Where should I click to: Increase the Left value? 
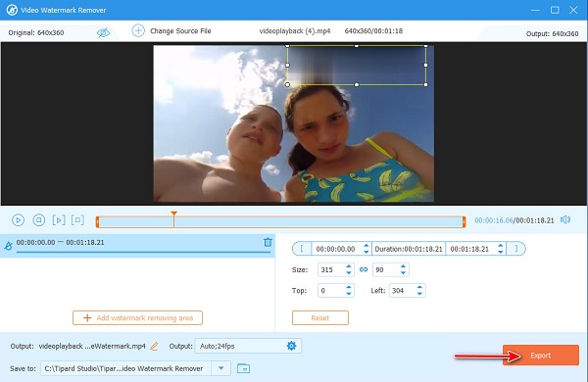point(419,287)
